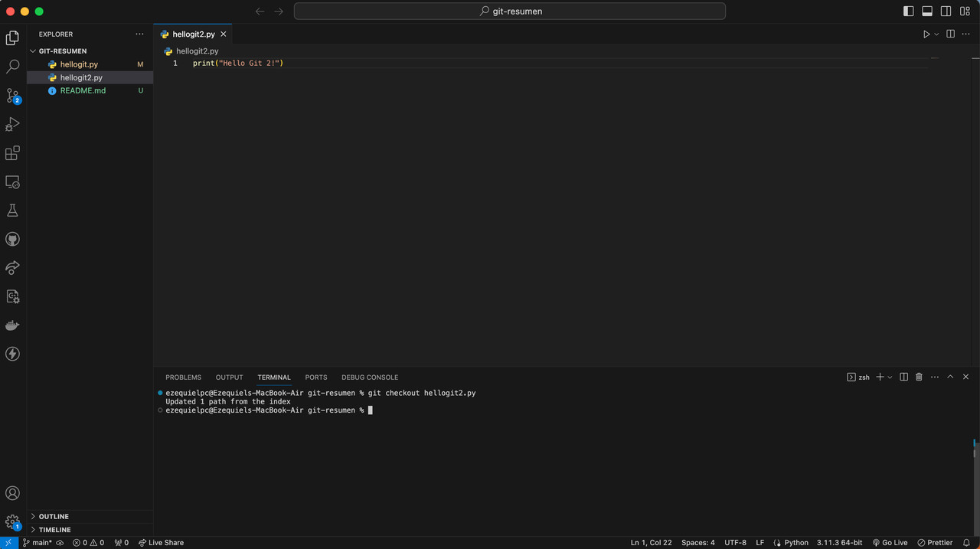This screenshot has width=980, height=549.
Task: Open the Manage gear icon
Action: click(x=12, y=522)
